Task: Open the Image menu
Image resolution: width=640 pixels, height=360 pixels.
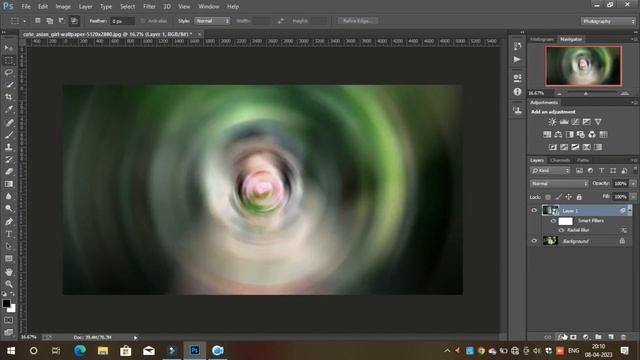Action: coord(63,7)
